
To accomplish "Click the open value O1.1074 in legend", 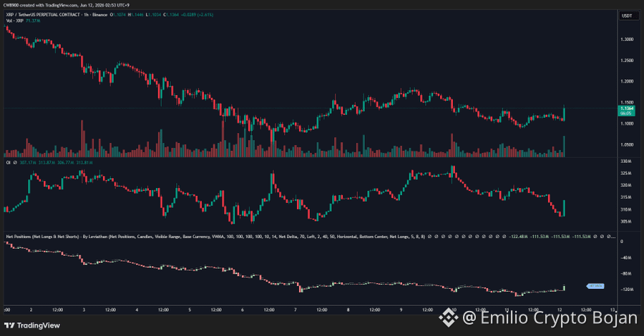I will pos(118,15).
